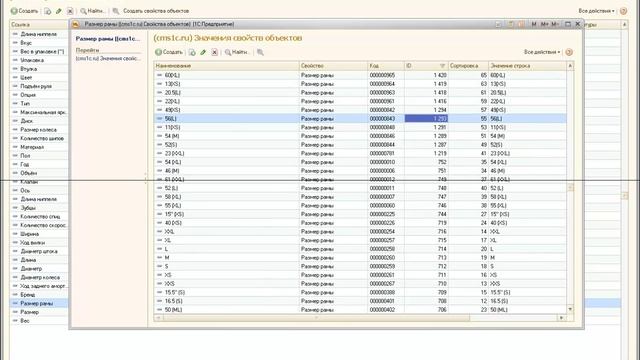The image size is (640, 360).
Task: Click the XS cell in Значение строка column
Action: tap(527, 275)
